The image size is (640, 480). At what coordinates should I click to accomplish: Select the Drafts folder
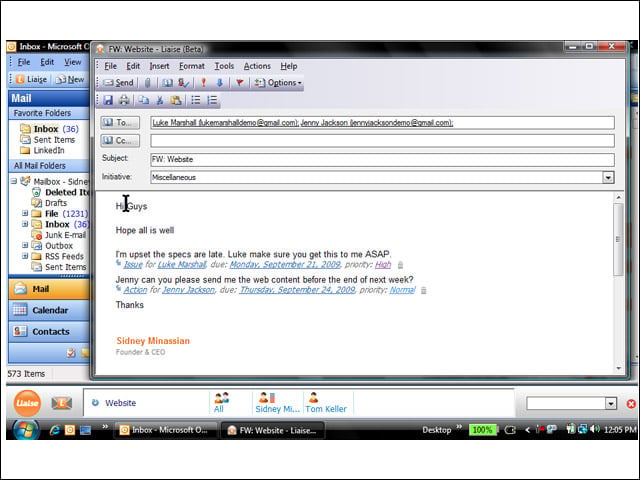pyautogui.click(x=49, y=203)
